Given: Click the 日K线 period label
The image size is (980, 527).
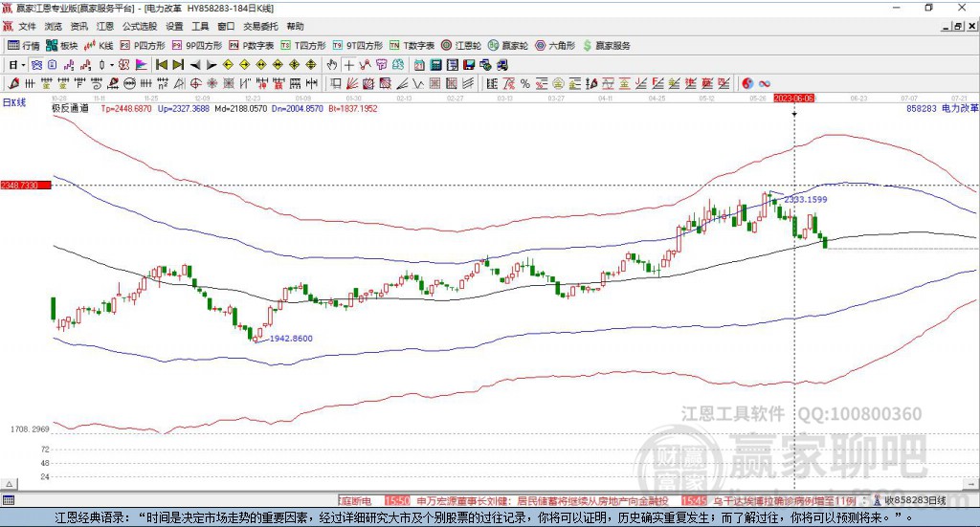Looking at the screenshot, I should (x=14, y=102).
